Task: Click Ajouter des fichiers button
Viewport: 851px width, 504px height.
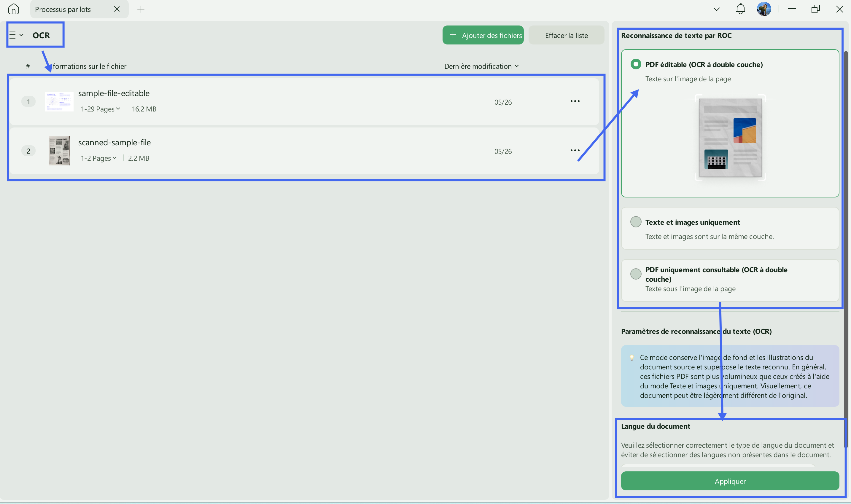Action: (x=483, y=35)
